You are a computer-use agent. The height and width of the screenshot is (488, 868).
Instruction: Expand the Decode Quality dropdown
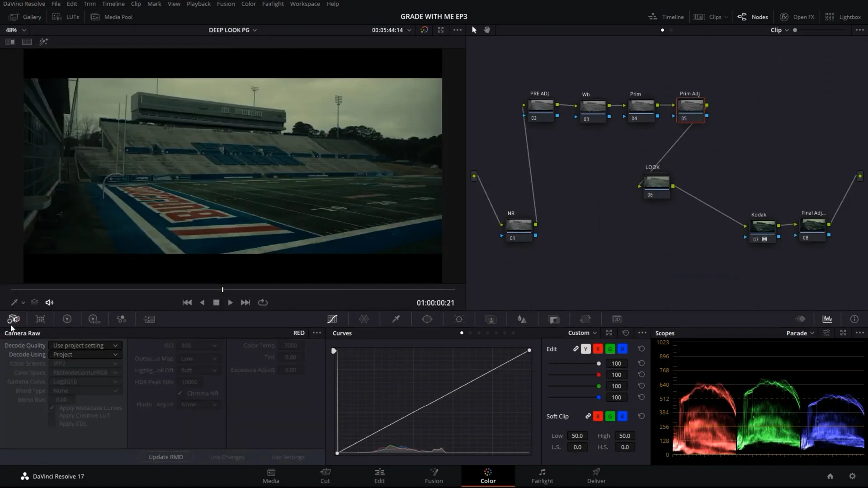85,346
